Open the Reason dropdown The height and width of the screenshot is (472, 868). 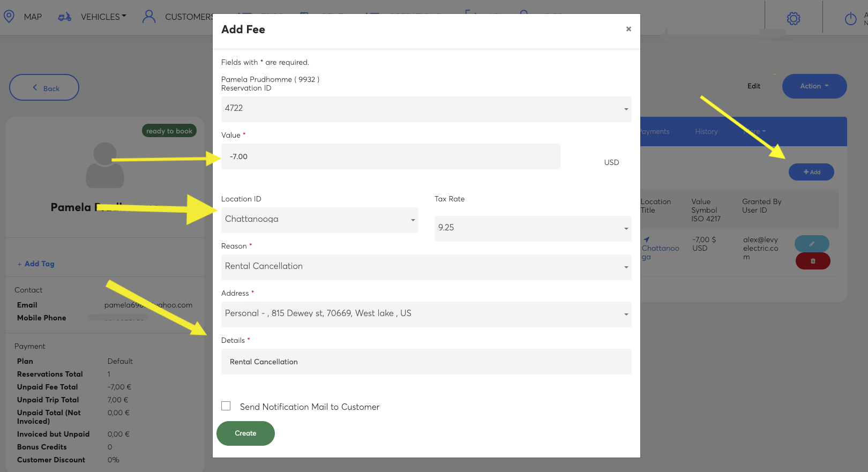[426, 267]
